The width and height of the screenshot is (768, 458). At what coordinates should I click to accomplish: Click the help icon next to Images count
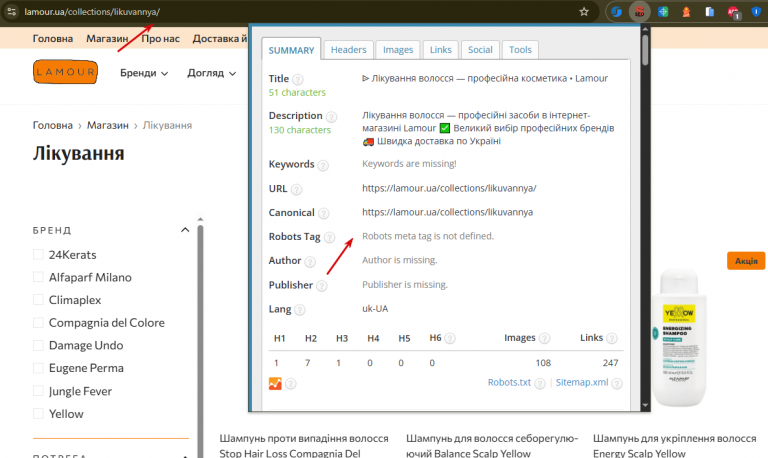(544, 338)
